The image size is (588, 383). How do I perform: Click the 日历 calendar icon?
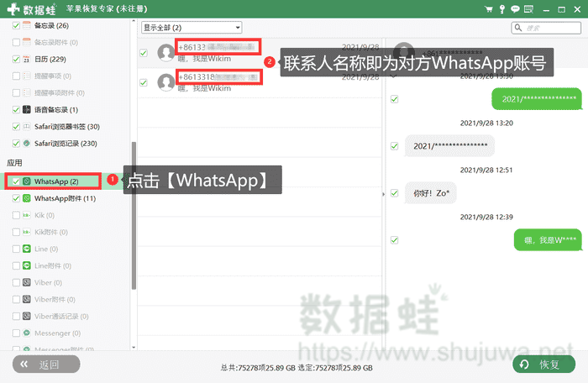27,60
